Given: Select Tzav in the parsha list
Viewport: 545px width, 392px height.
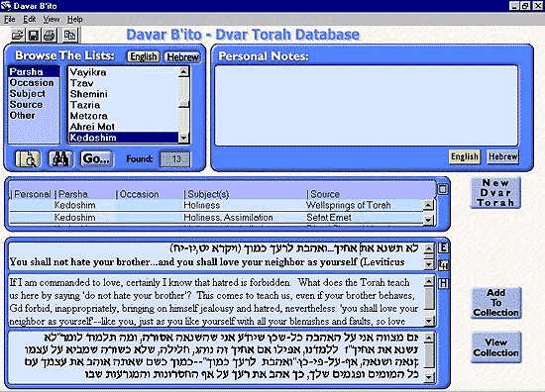Looking at the screenshot, I should point(124,83).
